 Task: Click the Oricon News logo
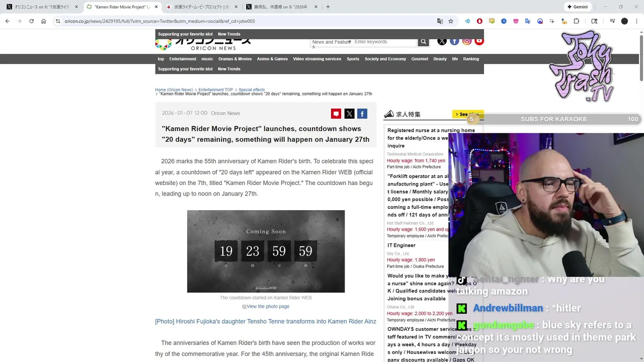pos(203,45)
